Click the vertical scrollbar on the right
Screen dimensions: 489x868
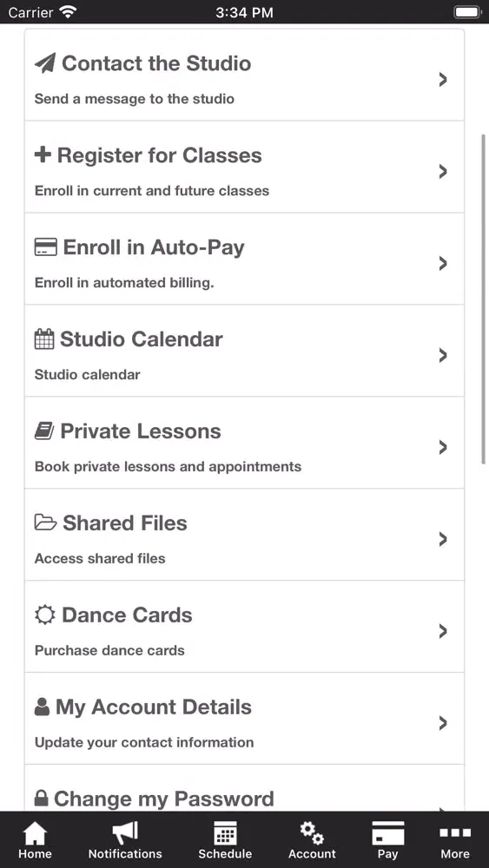click(x=484, y=299)
